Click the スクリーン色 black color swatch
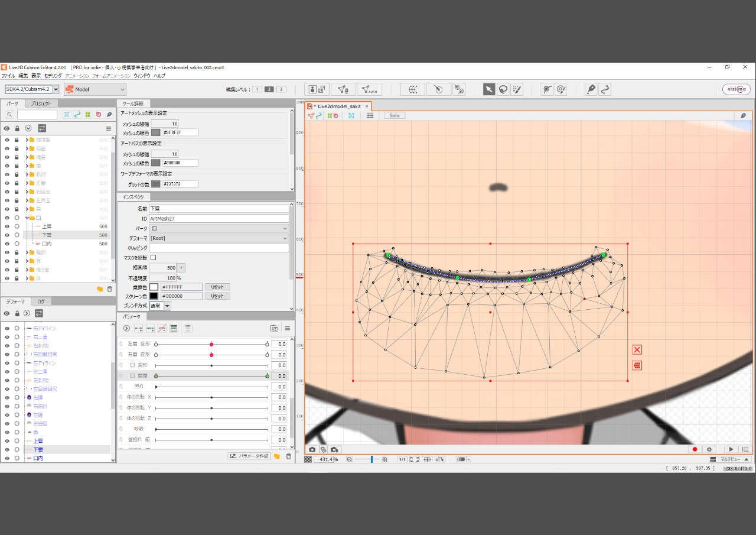The width and height of the screenshot is (756, 535). pyautogui.click(x=154, y=296)
